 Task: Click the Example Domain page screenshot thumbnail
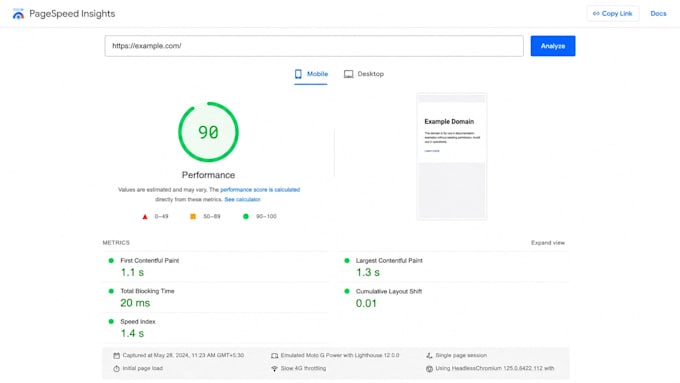coord(451,157)
